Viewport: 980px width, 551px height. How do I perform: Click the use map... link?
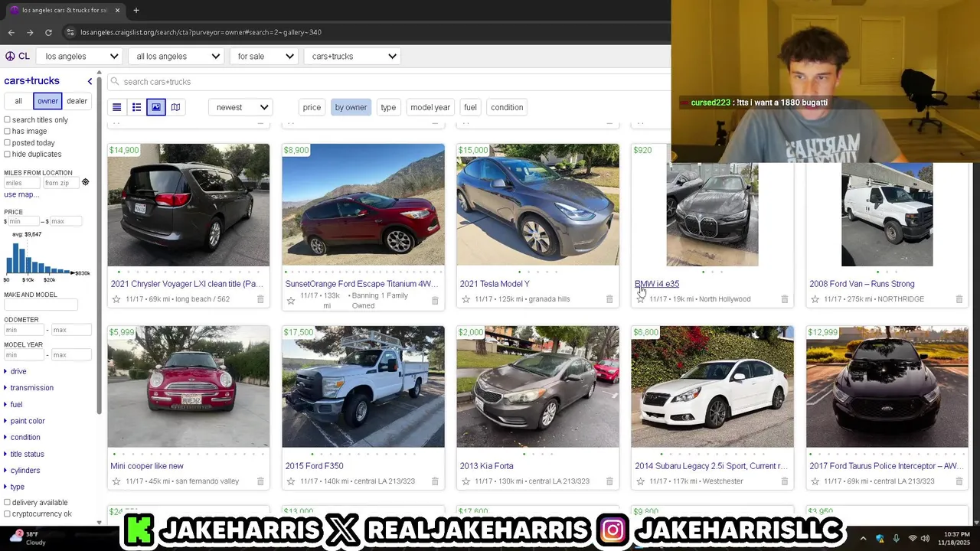click(x=21, y=195)
